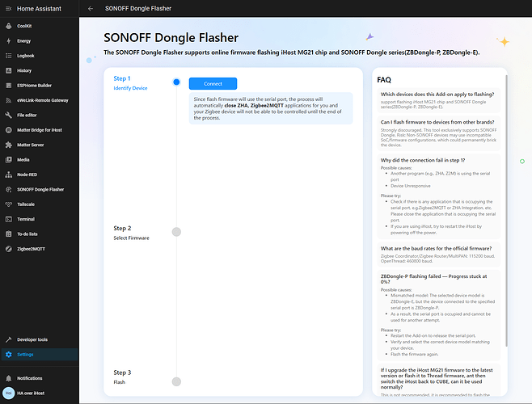Click the FAQ panel scrollbar
The height and width of the screenshot is (404, 532).
click(x=506, y=210)
